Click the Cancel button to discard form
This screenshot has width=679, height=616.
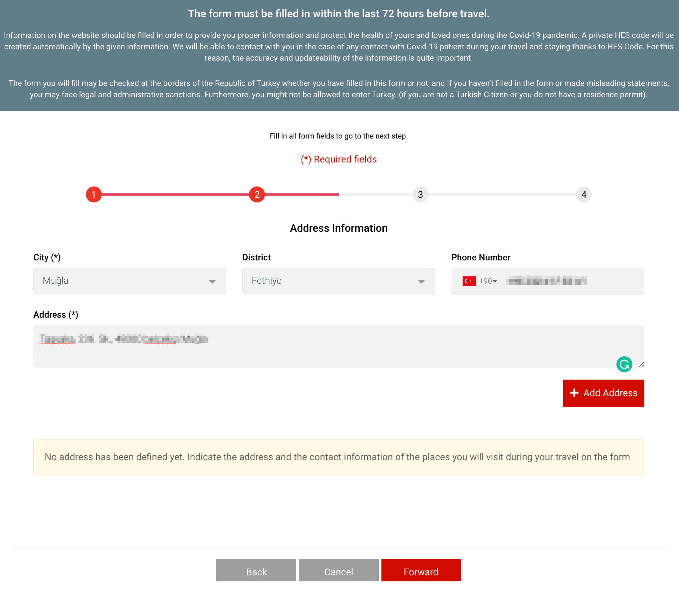coord(338,572)
